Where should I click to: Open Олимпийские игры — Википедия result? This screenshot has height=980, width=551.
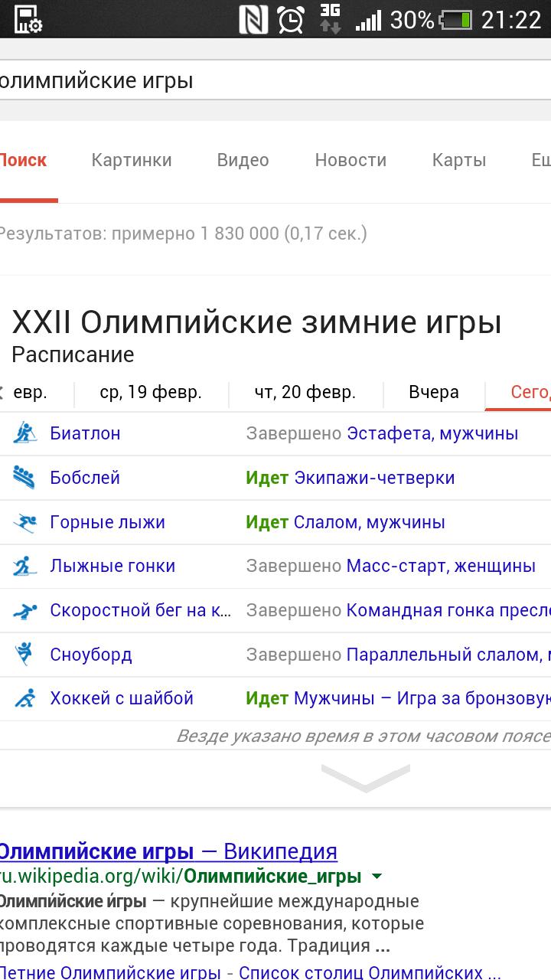tap(168, 851)
